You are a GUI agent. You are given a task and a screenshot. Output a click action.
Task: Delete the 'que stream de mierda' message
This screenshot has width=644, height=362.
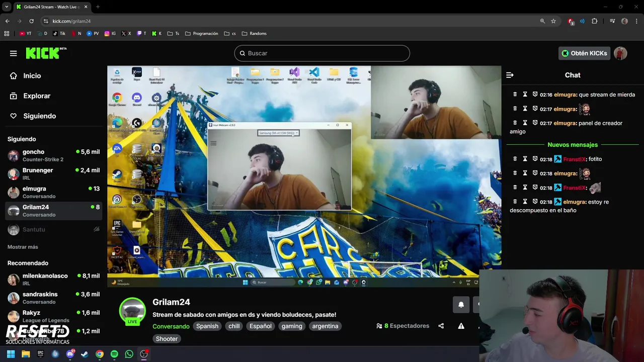pyautogui.click(x=515, y=95)
